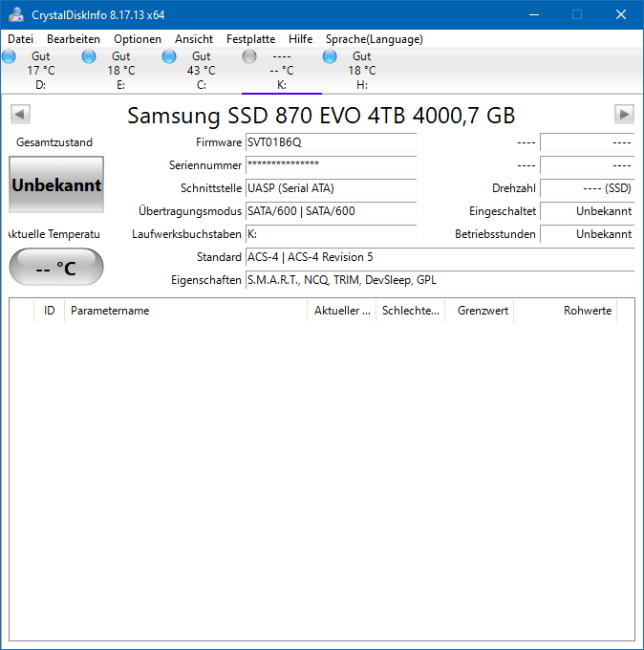Open the Ansicht menu
Viewport: 644px width, 650px height.
click(194, 39)
